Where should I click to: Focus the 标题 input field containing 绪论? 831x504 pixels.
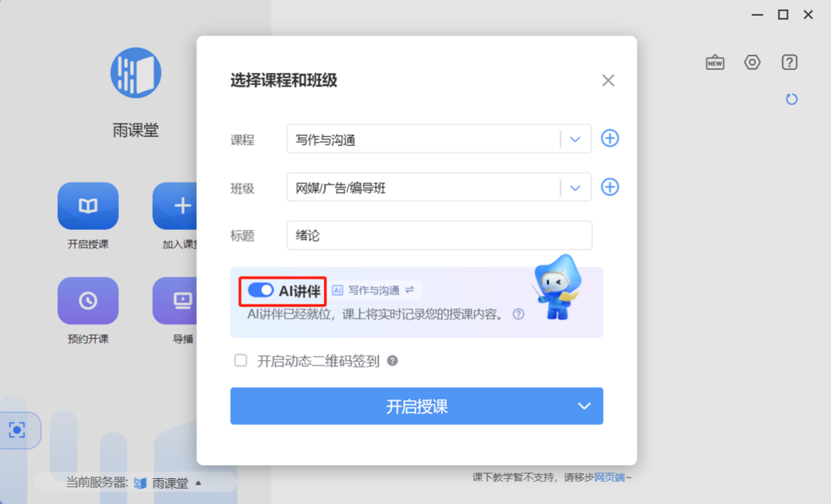[439, 235]
